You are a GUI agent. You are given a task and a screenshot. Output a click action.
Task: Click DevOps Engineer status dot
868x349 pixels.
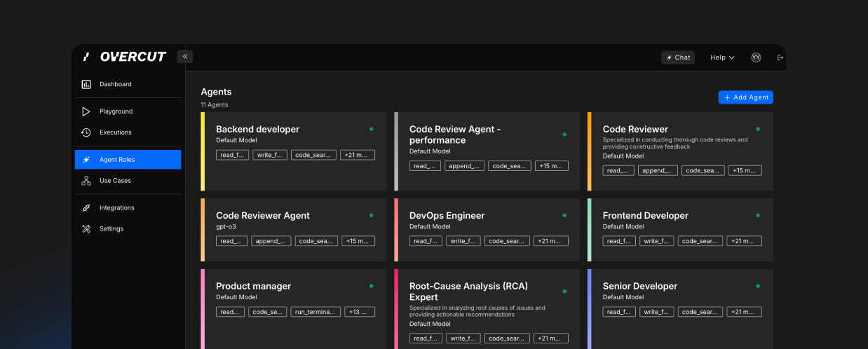point(564,215)
